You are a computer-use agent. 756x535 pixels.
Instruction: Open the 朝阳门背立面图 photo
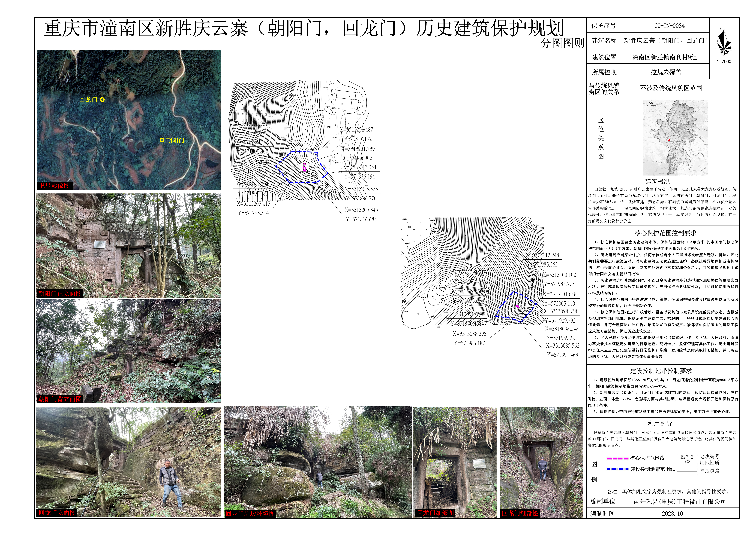click(x=129, y=351)
